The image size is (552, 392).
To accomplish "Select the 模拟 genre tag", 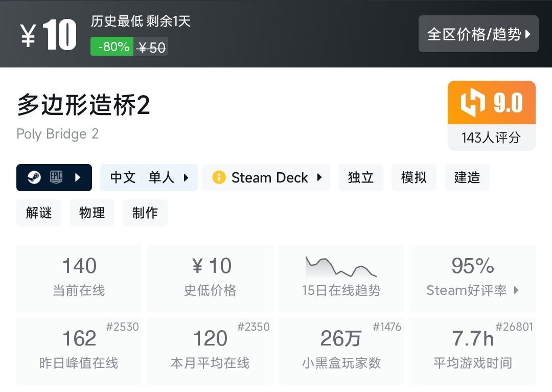I will 414,177.
